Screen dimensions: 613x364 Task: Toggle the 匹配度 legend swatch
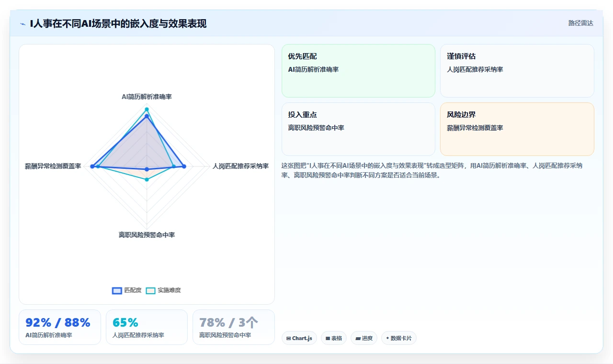click(x=117, y=290)
